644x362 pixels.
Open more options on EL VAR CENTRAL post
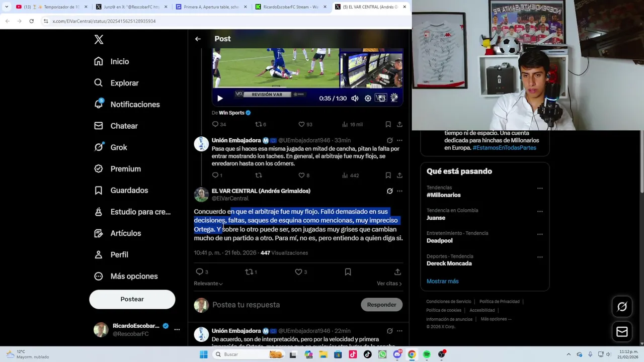(x=399, y=191)
